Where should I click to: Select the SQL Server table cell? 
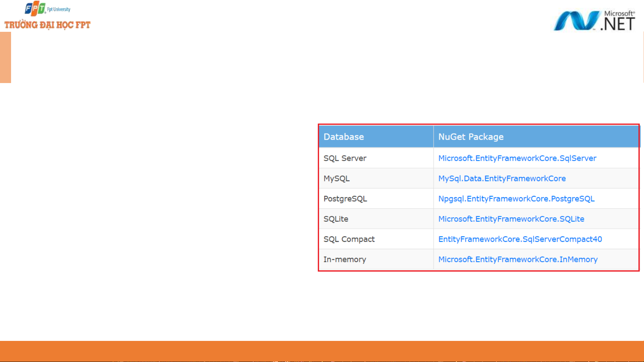[345, 158]
